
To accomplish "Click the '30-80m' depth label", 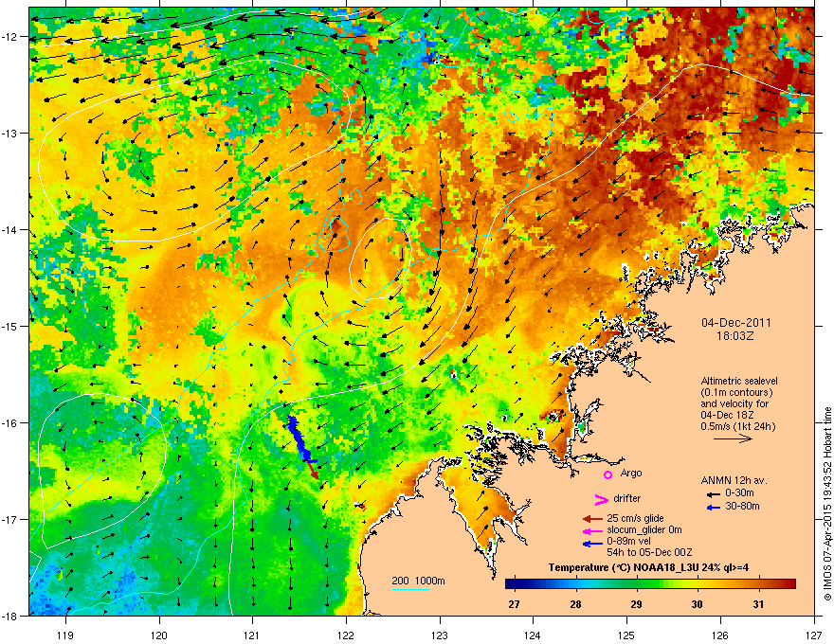I will 742,507.
